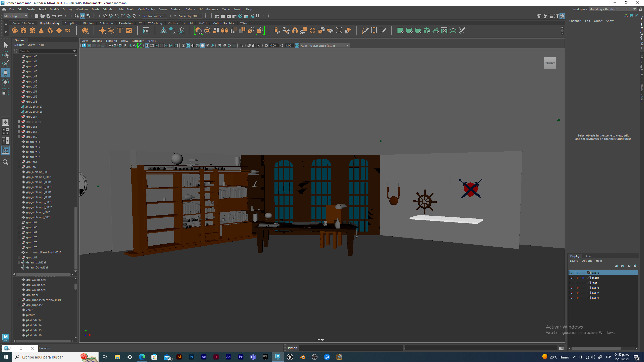Image resolution: width=644 pixels, height=362 pixels.
Task: Click the FRONT view cube
Action: pyautogui.click(x=550, y=63)
